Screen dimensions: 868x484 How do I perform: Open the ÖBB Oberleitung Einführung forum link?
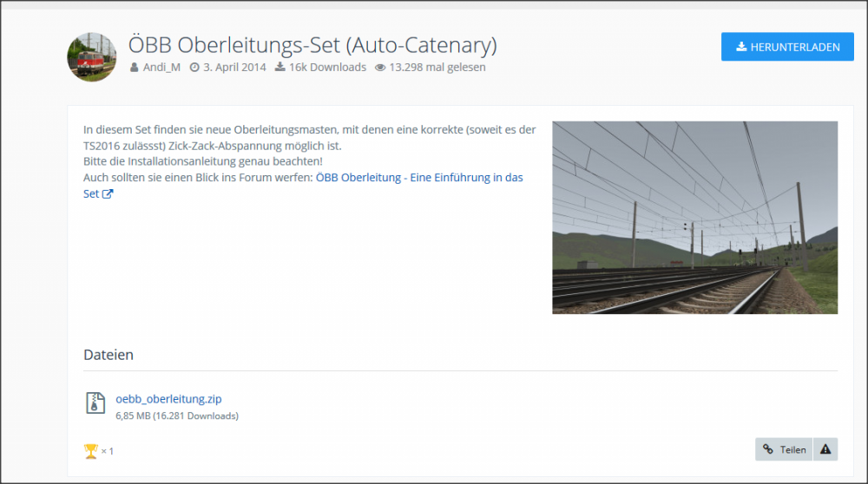tap(418, 178)
